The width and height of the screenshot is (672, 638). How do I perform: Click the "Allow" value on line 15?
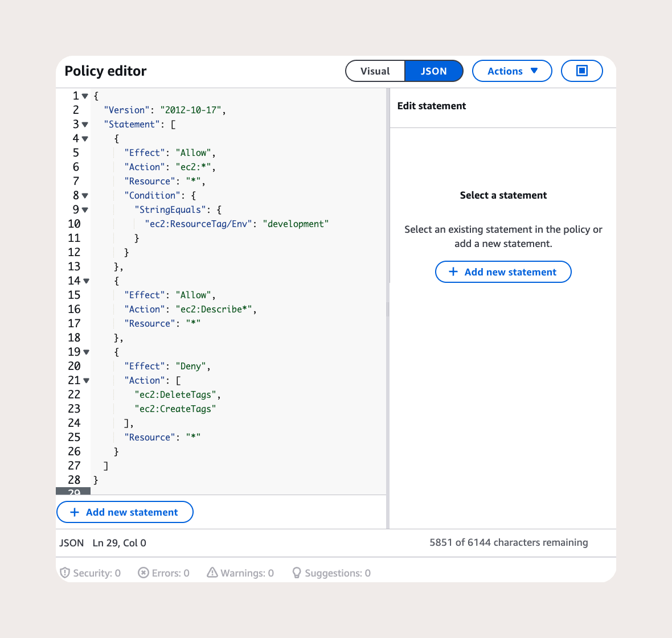click(x=193, y=295)
